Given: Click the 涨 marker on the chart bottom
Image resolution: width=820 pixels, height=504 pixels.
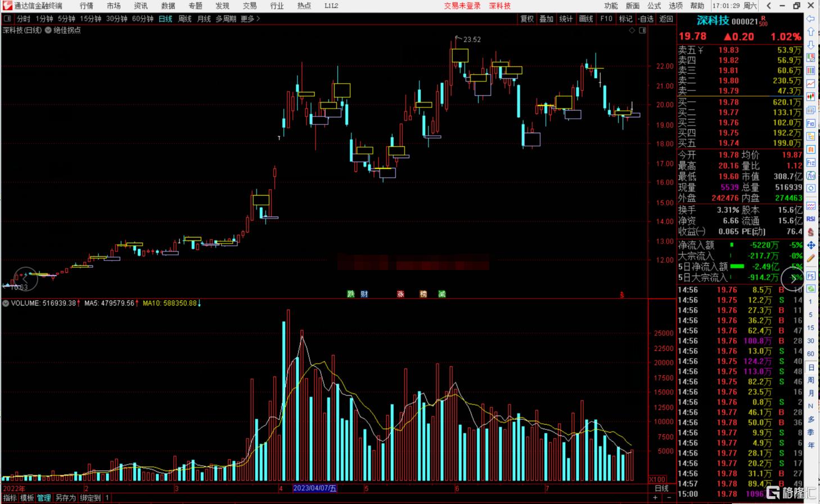Looking at the screenshot, I should pos(400,294).
